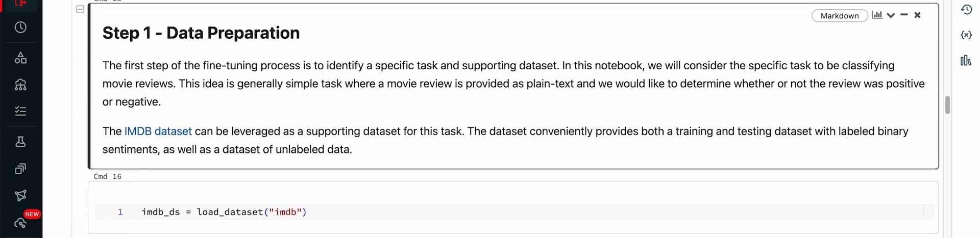Collapse the cell with the minus box toggle
Image resolution: width=980 pixels, height=238 pixels.
(80, 9)
